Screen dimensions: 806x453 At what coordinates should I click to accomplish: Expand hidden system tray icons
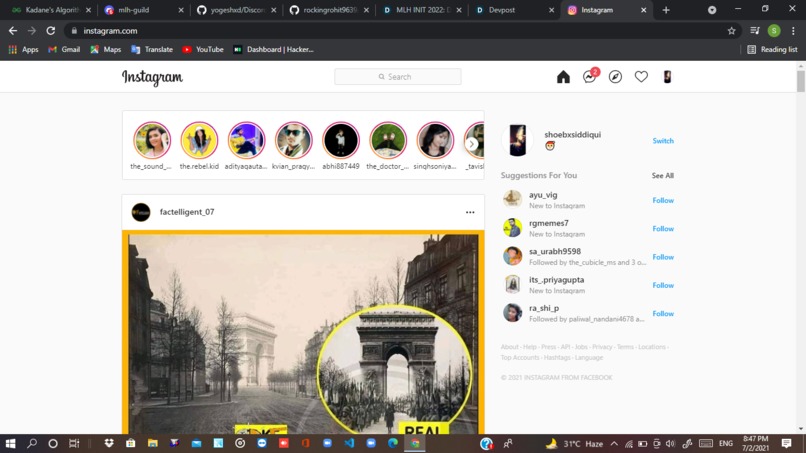(614, 443)
